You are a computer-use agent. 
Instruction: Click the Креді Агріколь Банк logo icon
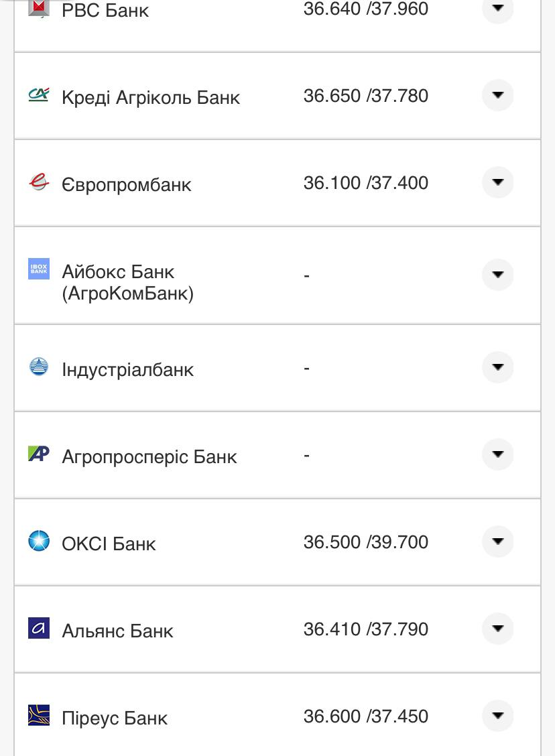(x=39, y=95)
